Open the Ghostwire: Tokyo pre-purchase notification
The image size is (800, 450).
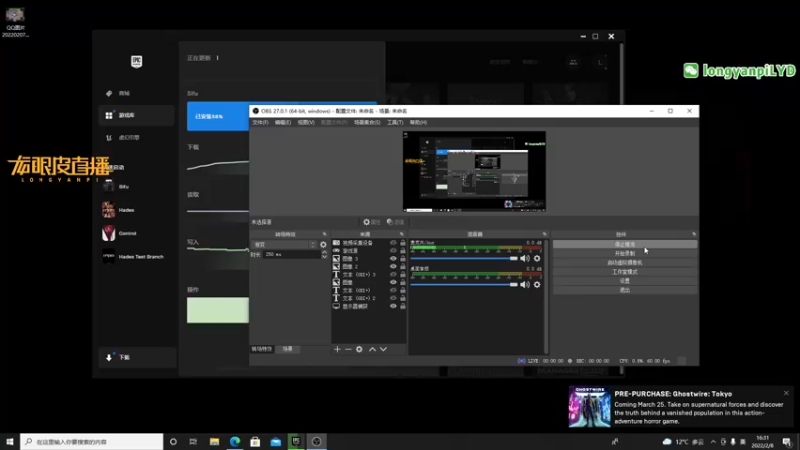[681, 407]
